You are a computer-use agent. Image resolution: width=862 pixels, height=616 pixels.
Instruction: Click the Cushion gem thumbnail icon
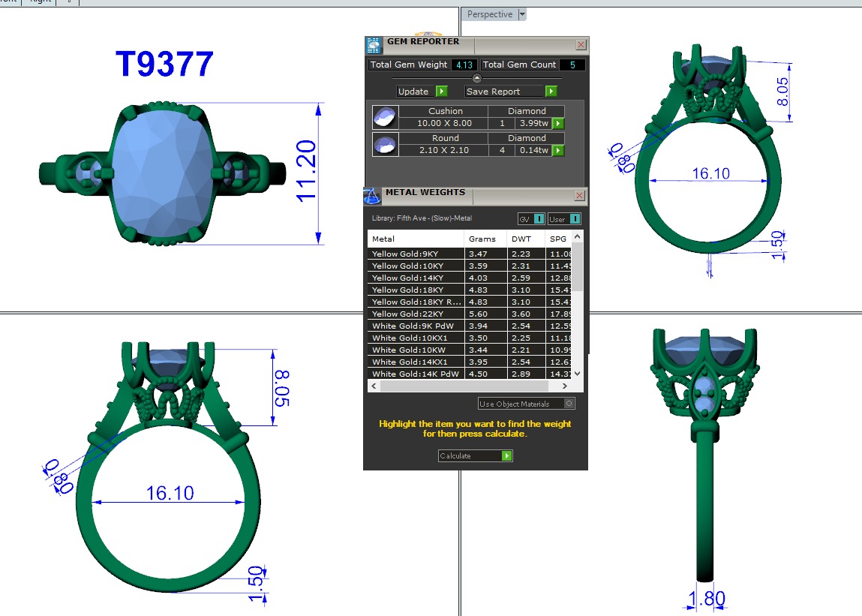[x=386, y=118]
